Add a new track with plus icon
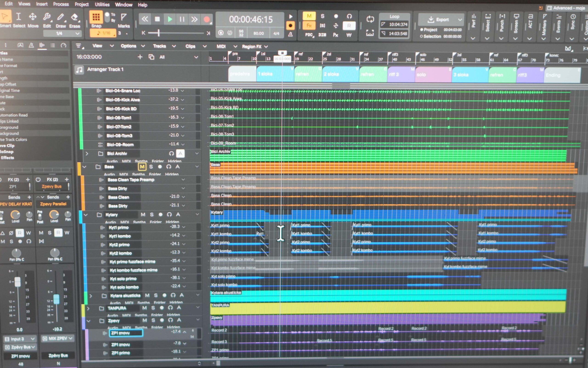This screenshot has height=368, width=588. pos(140,57)
